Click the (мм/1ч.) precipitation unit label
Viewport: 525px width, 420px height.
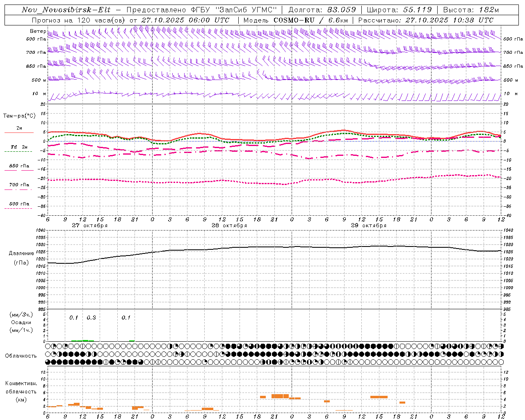pos(21,330)
